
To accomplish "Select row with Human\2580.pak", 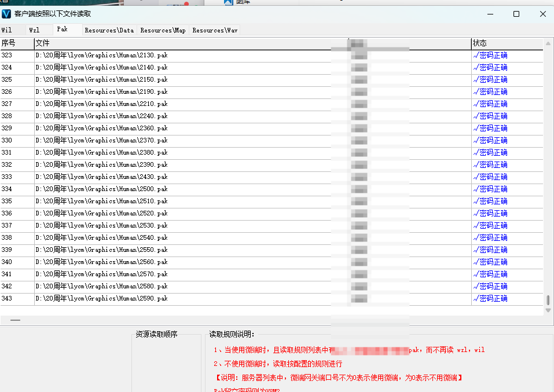I will 272,286.
